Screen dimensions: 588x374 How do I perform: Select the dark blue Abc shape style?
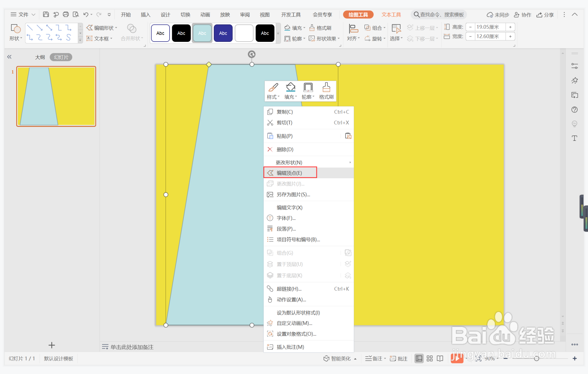(x=223, y=33)
